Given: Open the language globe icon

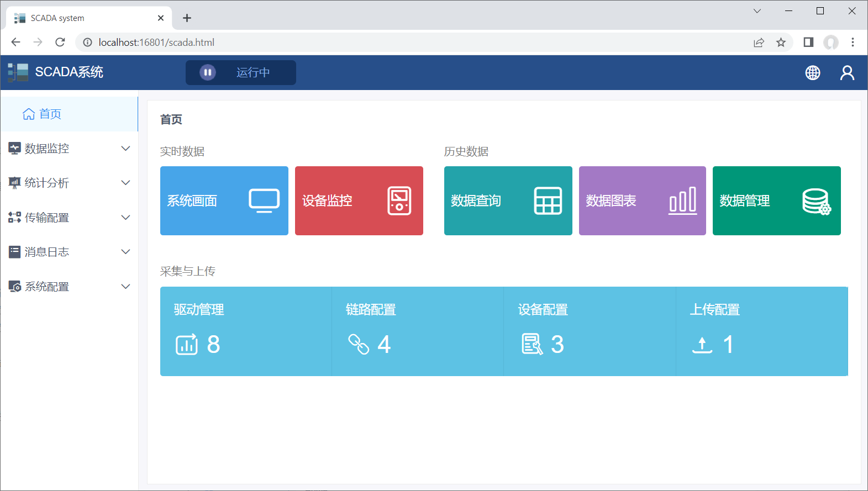Looking at the screenshot, I should coord(813,73).
